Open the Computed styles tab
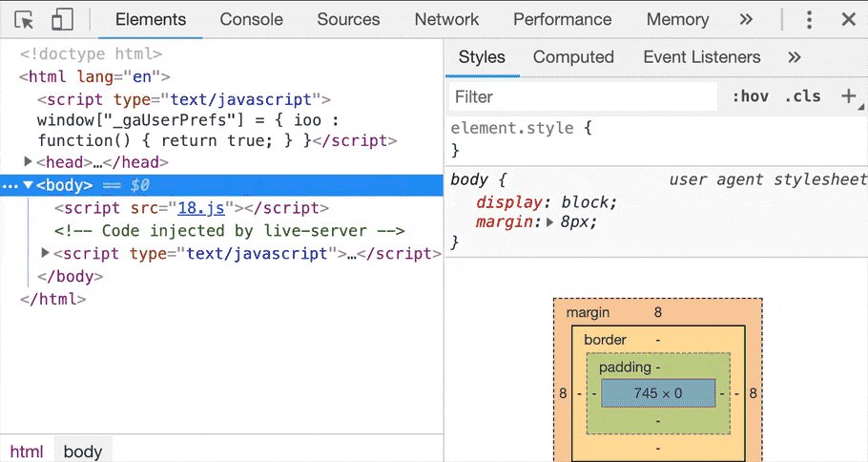 click(573, 57)
